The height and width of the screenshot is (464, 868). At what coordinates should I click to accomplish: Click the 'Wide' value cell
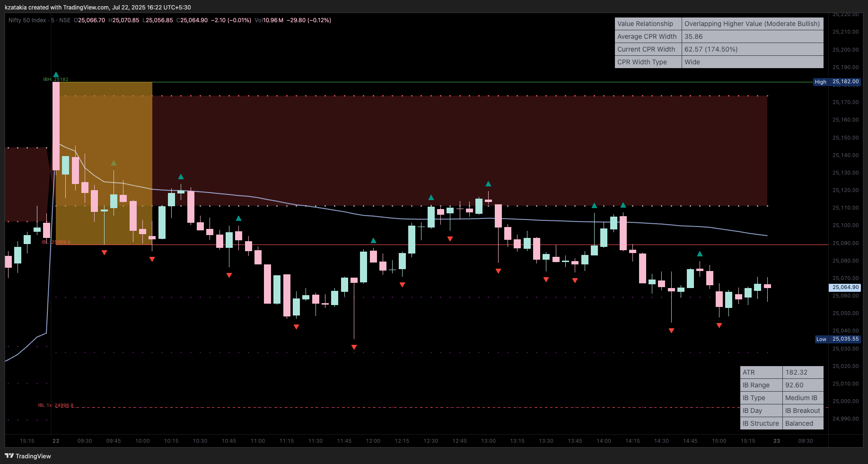pos(753,62)
